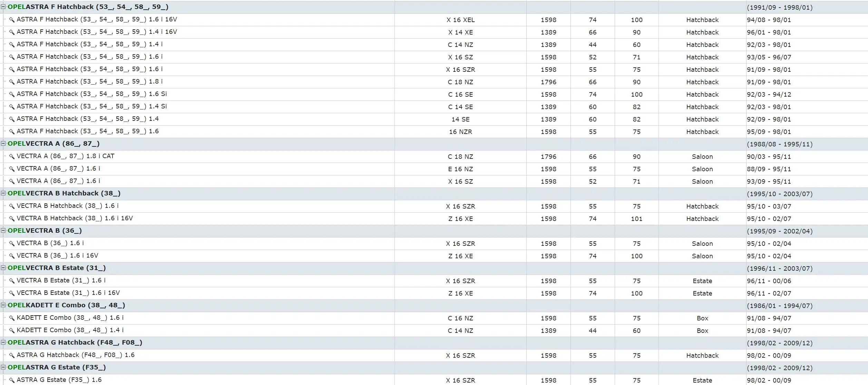
Task: Click magnifier icon beside ASTRA F 1.4 Si
Action: pos(12,107)
